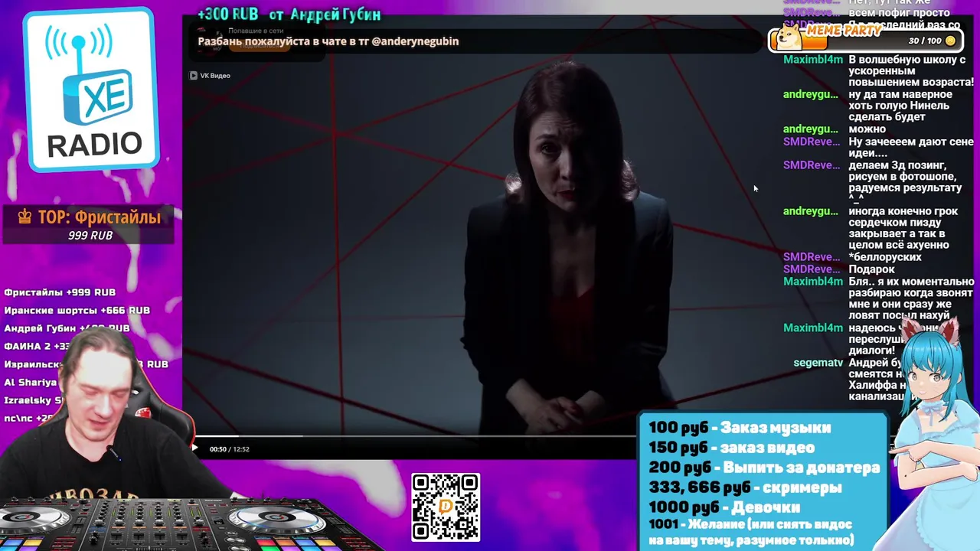The height and width of the screenshot is (551, 980).
Task: Click SMDReve... username beside 'Ну зачеееем дают'
Action: [x=811, y=142]
